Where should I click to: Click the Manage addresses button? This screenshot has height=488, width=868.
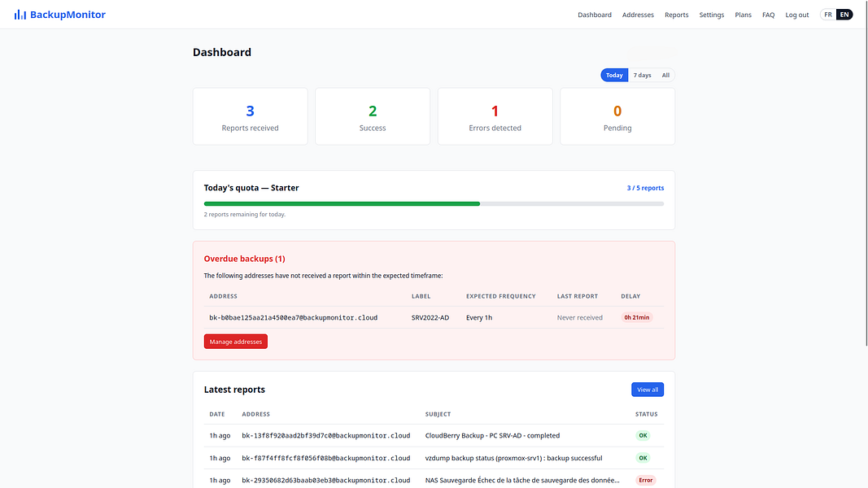click(x=236, y=342)
